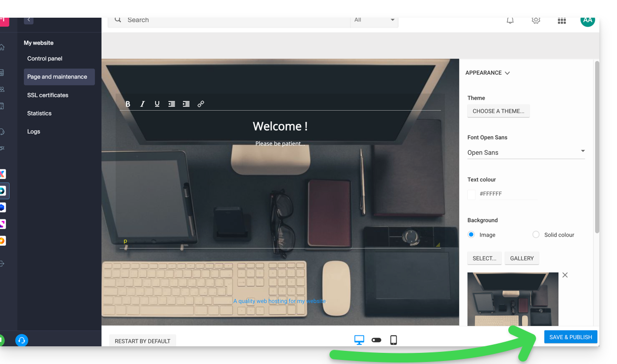Go to SSL certificates page
Screen dimensions: 617x364
pos(48,95)
